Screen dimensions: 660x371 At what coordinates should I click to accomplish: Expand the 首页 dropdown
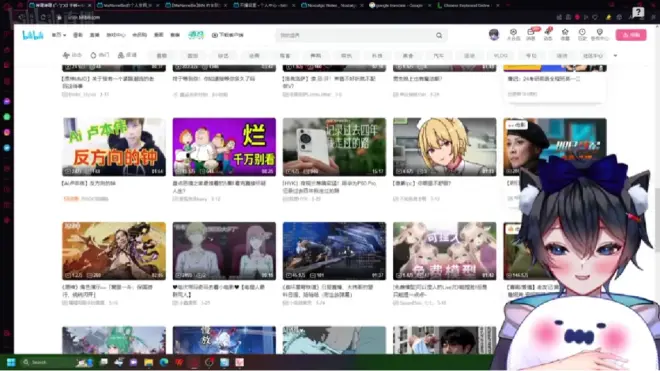(x=59, y=35)
